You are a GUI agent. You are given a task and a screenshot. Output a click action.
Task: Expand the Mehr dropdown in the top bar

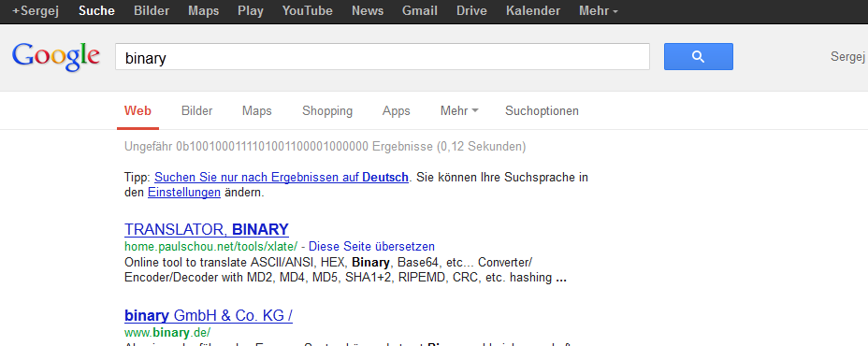(x=599, y=11)
